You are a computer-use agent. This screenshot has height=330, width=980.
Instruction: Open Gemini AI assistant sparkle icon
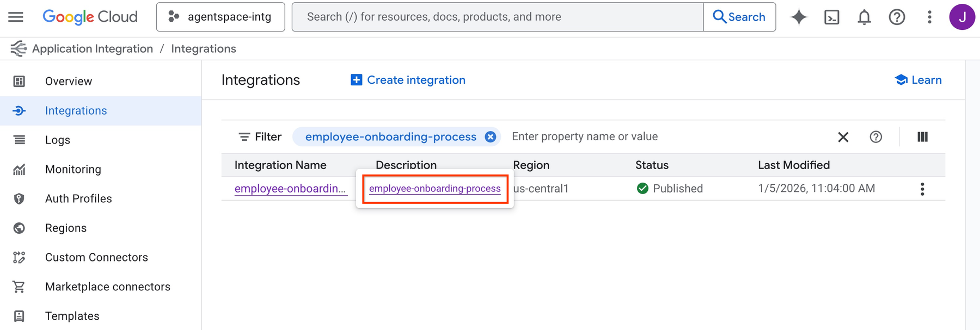(x=799, y=17)
